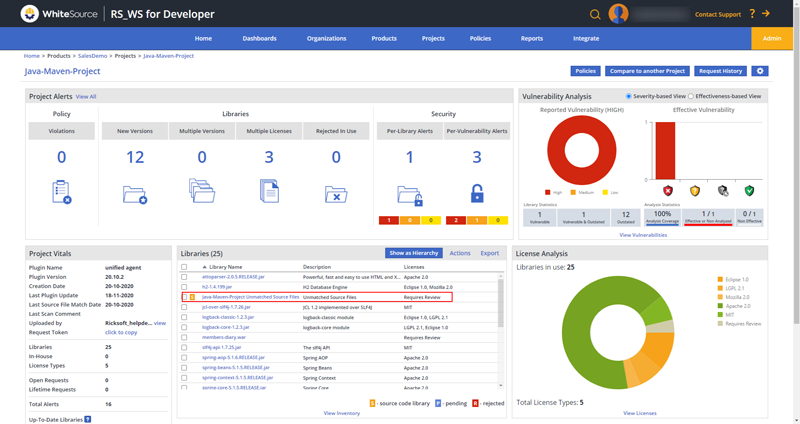800x424 pixels.
Task: Click the WhiteSource logo
Action: point(59,14)
